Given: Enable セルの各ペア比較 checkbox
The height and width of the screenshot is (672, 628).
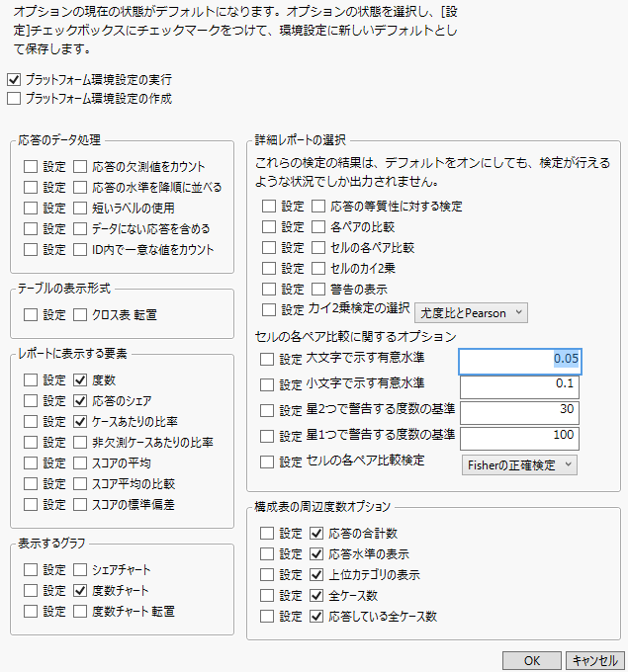Looking at the screenshot, I should pos(318,248).
